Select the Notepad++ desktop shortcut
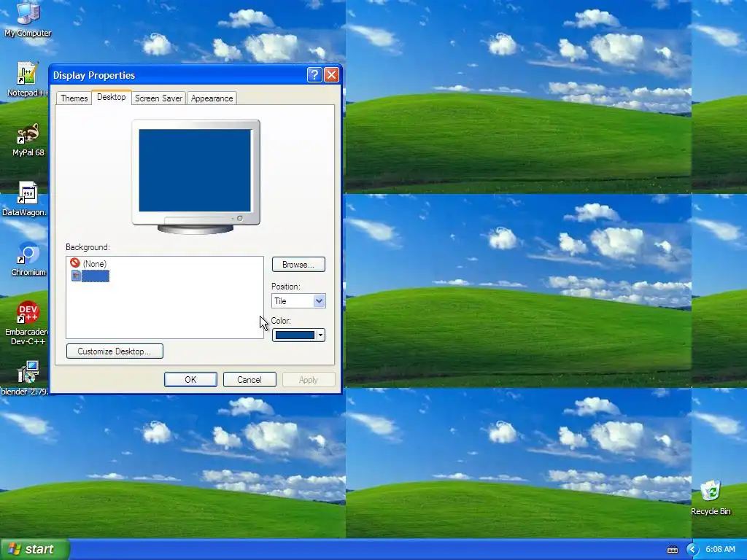The width and height of the screenshot is (747, 560). point(27,79)
